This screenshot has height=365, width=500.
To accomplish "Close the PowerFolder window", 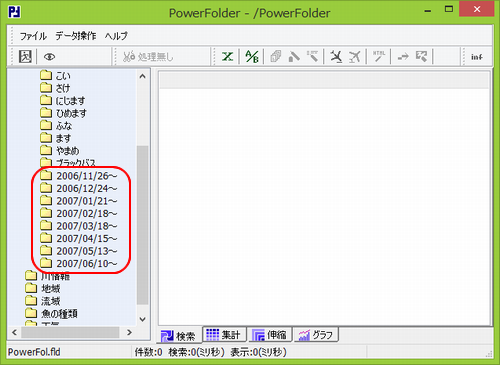I will (x=476, y=9).
